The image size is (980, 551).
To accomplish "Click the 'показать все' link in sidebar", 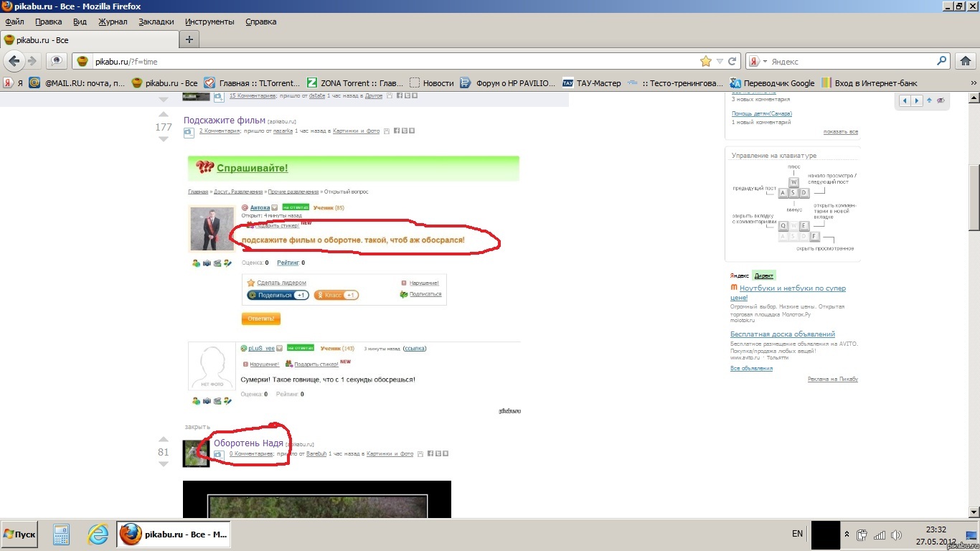I will 840,132.
